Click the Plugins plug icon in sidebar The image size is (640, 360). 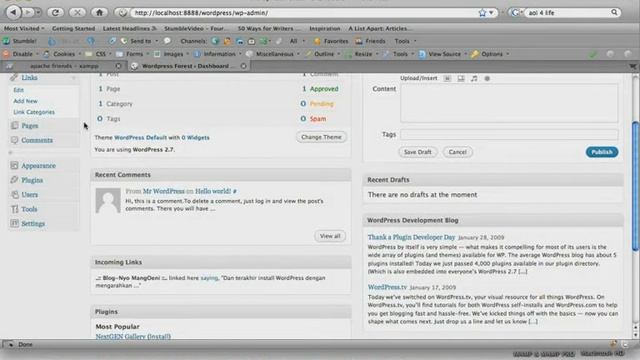point(15,180)
